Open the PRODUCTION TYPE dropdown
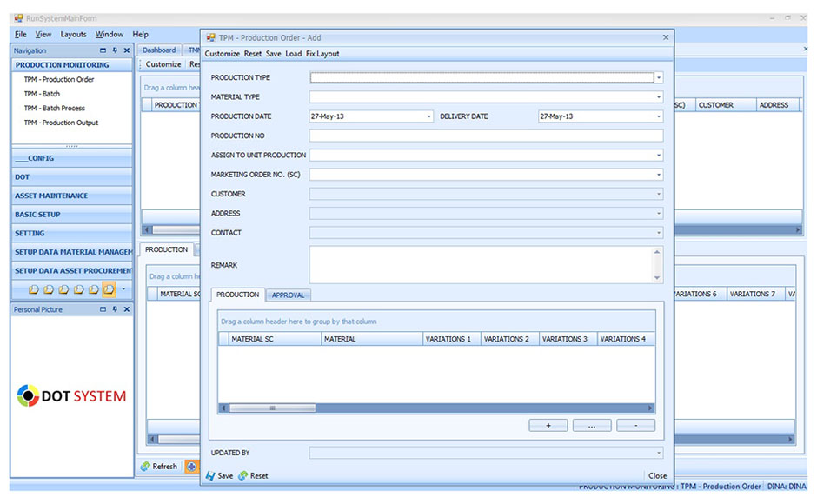This screenshot has height=504, width=817. [x=659, y=78]
